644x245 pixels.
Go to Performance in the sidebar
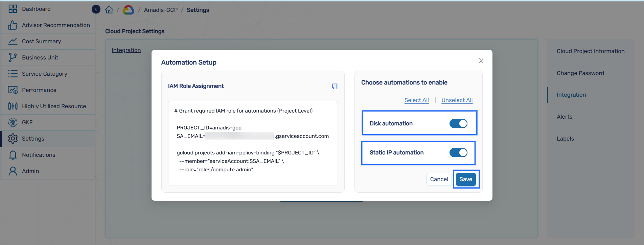tap(39, 90)
